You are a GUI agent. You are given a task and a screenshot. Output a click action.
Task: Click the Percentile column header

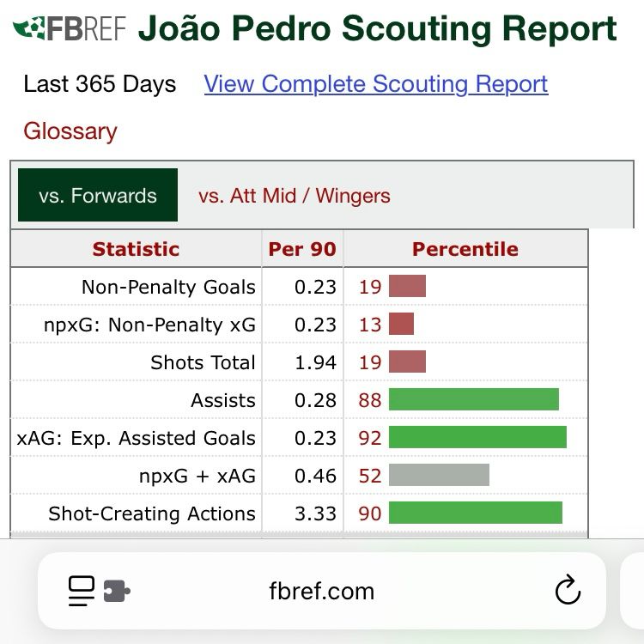click(x=465, y=249)
